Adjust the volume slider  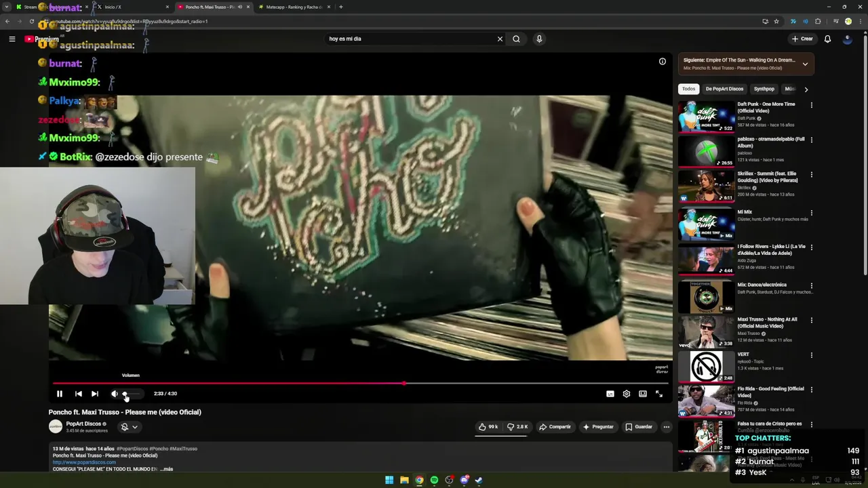132,394
